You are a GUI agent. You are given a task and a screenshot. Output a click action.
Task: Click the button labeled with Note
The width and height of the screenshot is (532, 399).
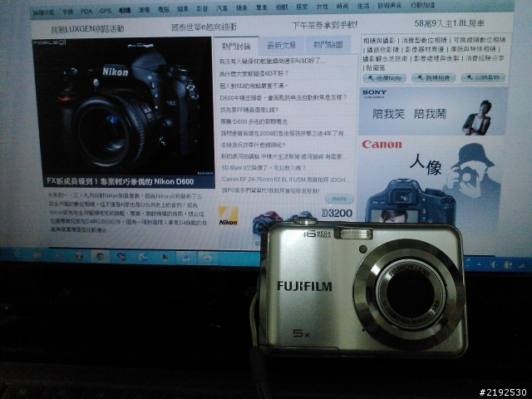tap(384, 78)
